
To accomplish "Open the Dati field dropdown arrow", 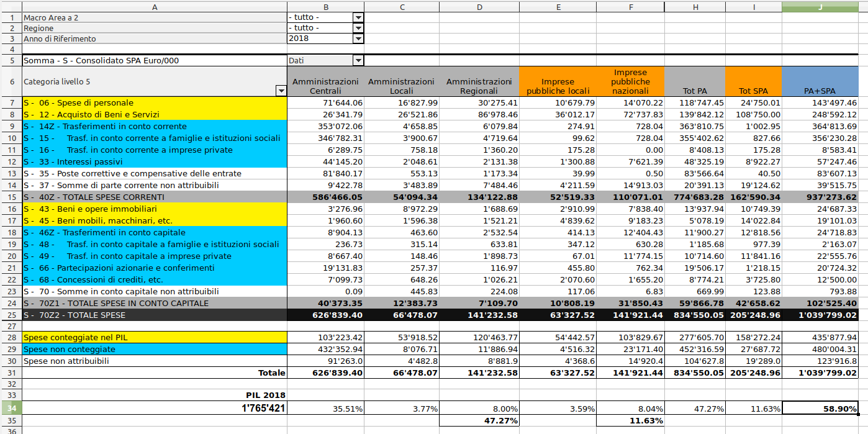I will pyautogui.click(x=358, y=61).
